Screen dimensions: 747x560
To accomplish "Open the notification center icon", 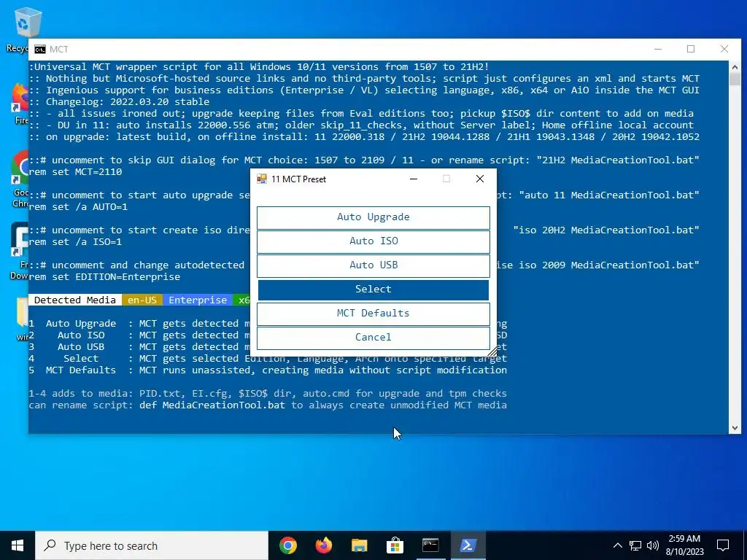I will (723, 545).
